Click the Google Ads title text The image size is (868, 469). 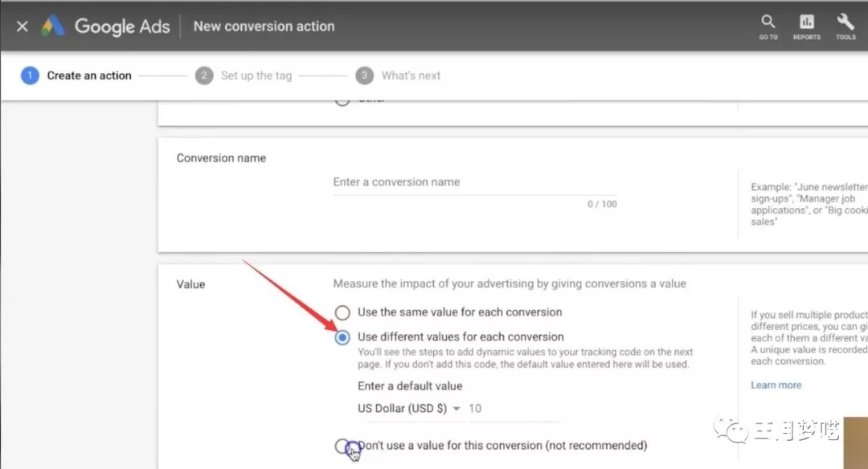(x=122, y=27)
